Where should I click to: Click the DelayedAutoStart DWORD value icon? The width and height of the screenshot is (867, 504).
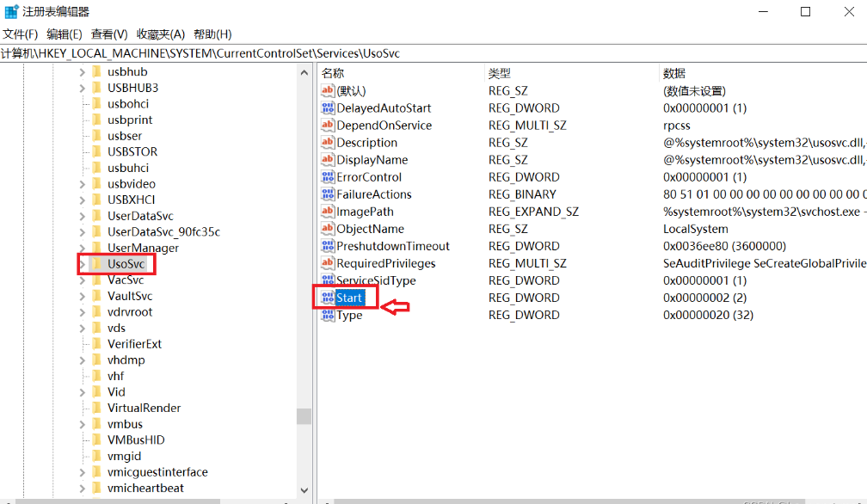327,108
